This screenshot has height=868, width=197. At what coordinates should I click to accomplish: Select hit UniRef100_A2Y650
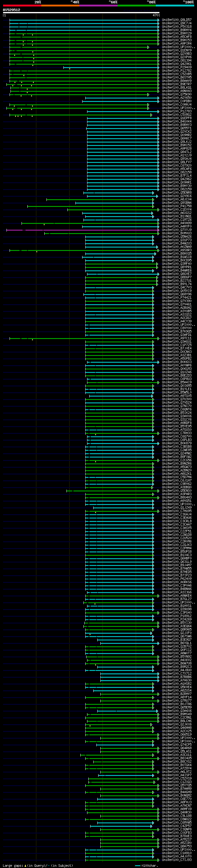(177, 98)
